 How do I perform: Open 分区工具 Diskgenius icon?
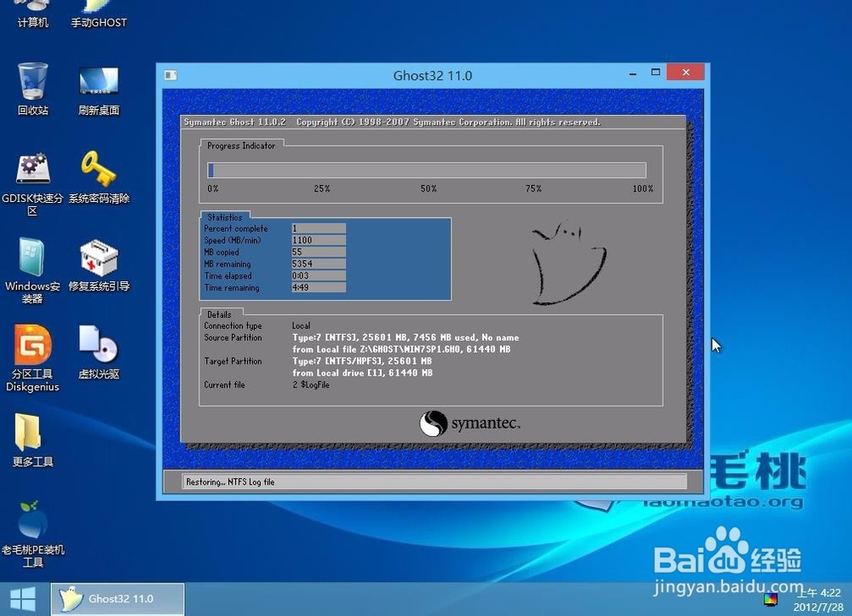point(32,359)
